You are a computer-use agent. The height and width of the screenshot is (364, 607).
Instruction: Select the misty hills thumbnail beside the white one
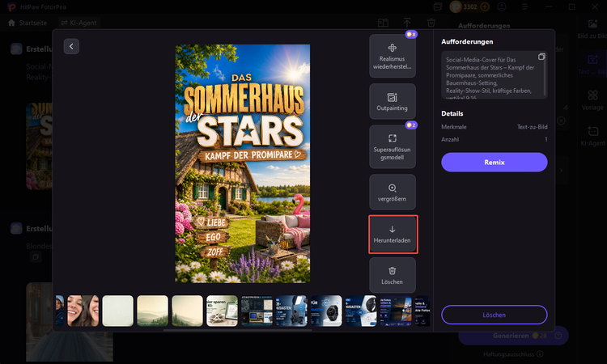pos(152,311)
